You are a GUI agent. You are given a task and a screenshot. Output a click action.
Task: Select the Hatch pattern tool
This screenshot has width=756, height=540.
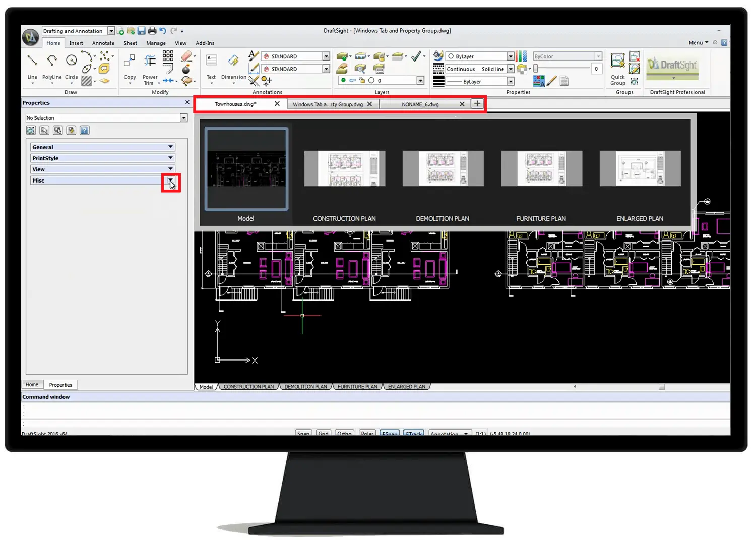click(x=87, y=81)
